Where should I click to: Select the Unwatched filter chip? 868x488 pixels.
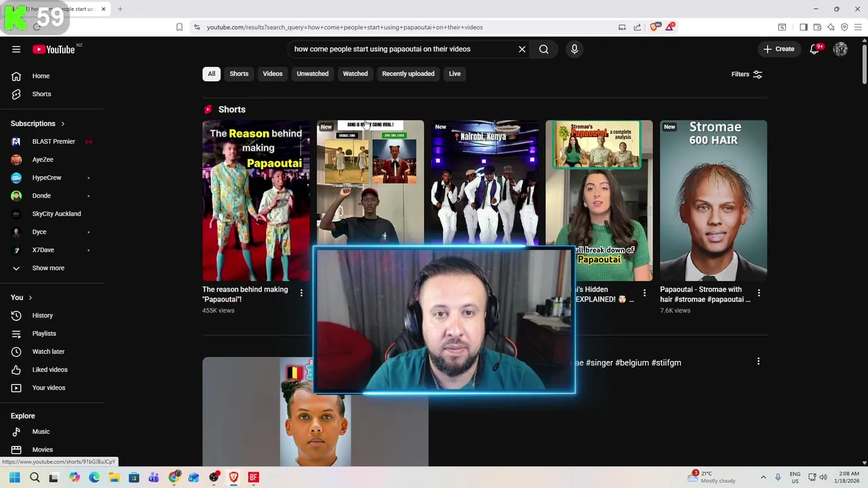coord(313,74)
